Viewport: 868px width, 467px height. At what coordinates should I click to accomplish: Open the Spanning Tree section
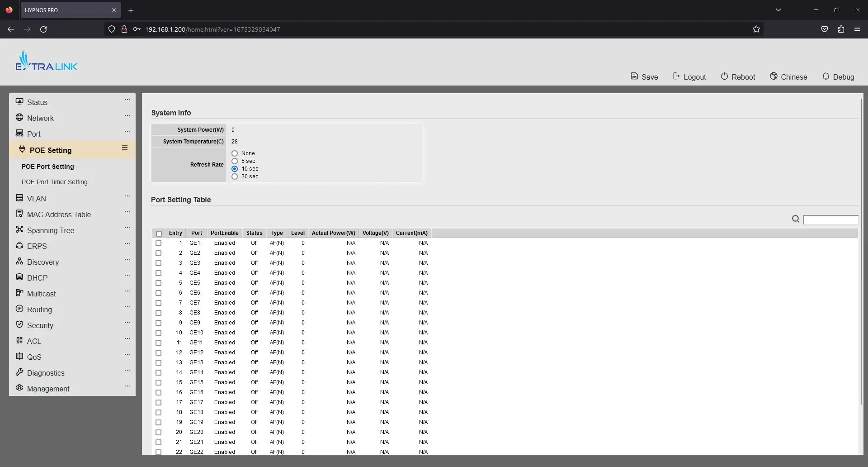pos(50,230)
